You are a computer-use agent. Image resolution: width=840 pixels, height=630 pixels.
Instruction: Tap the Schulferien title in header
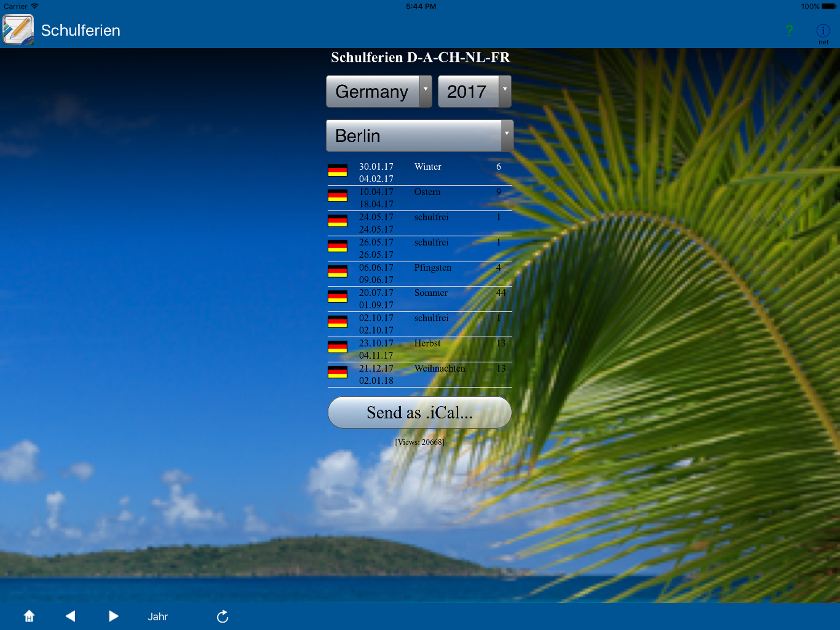(81, 30)
